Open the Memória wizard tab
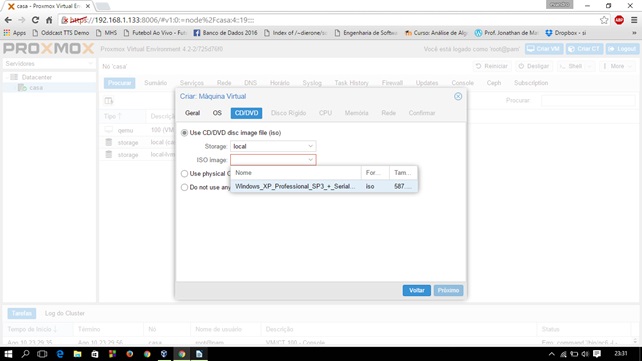 coord(356,113)
